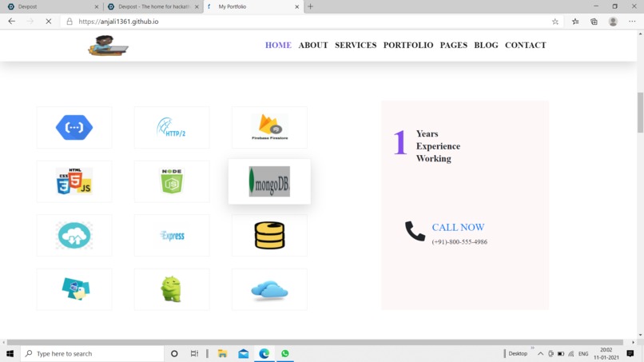644x362 pixels.
Task: Click the black phone handset icon
Action: (415, 231)
